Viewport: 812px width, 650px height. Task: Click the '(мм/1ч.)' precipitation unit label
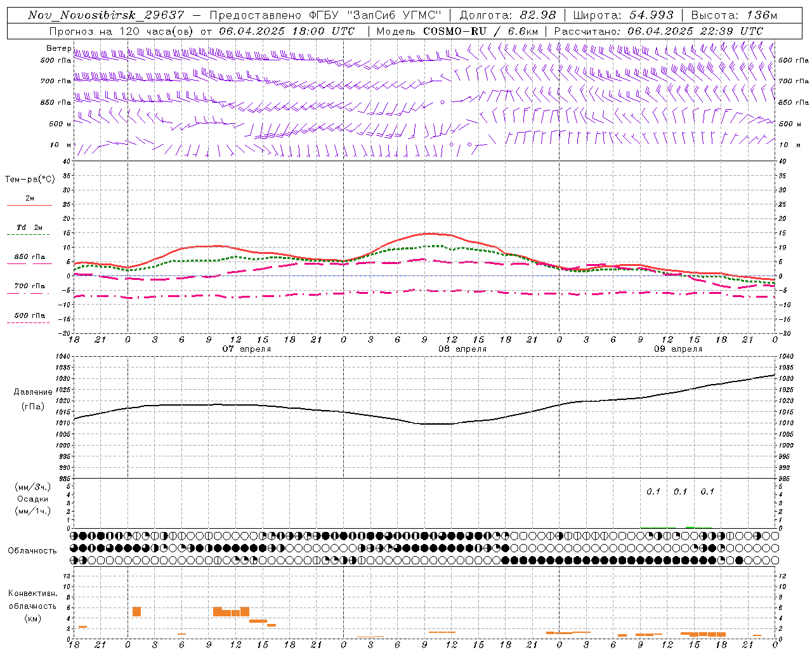click(x=33, y=511)
